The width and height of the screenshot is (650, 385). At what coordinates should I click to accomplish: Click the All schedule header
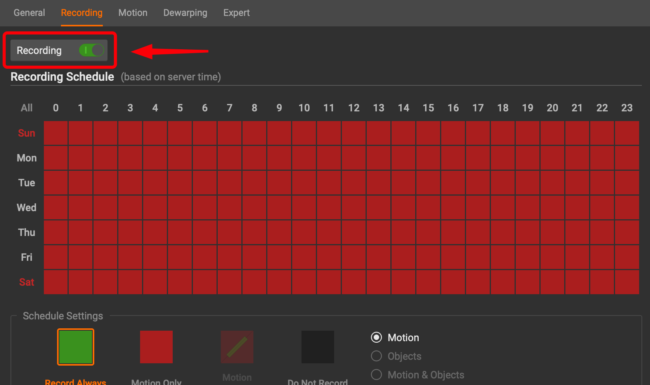pos(27,108)
